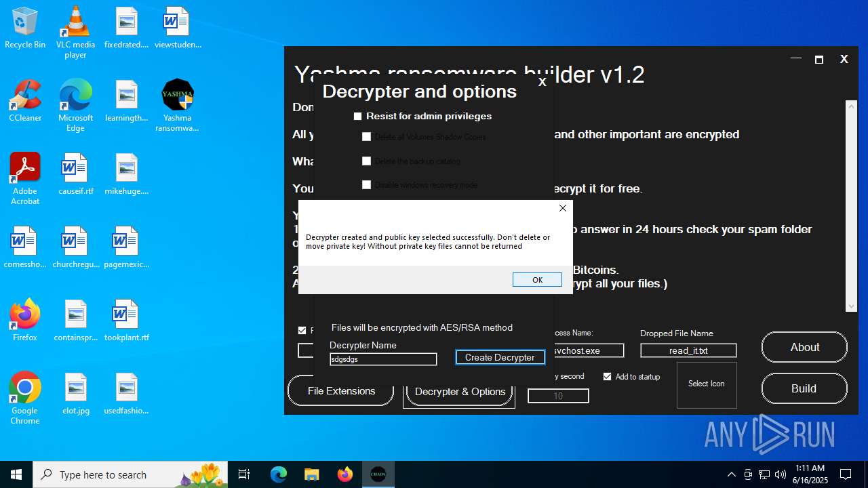Select the mikehuge image file icon
The height and width of the screenshot is (488, 868).
point(126,174)
